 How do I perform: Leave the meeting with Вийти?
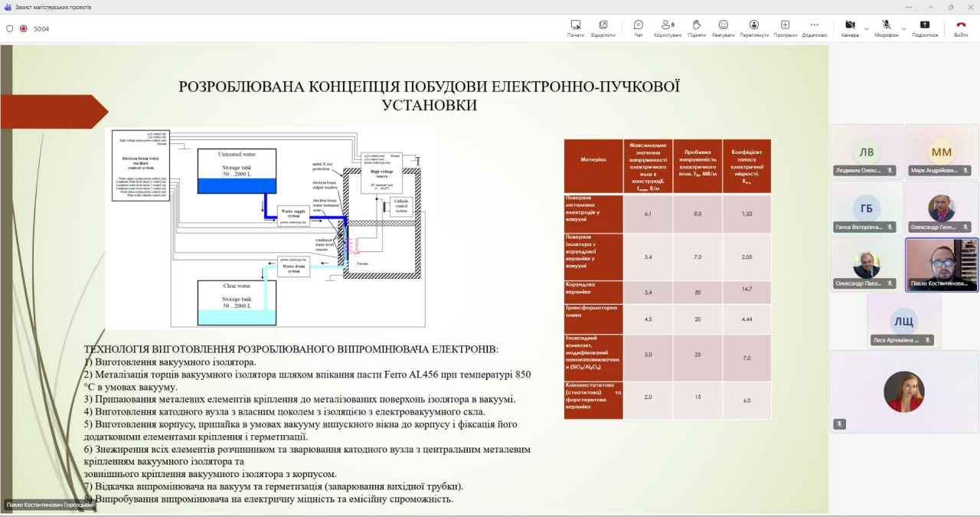click(x=961, y=28)
